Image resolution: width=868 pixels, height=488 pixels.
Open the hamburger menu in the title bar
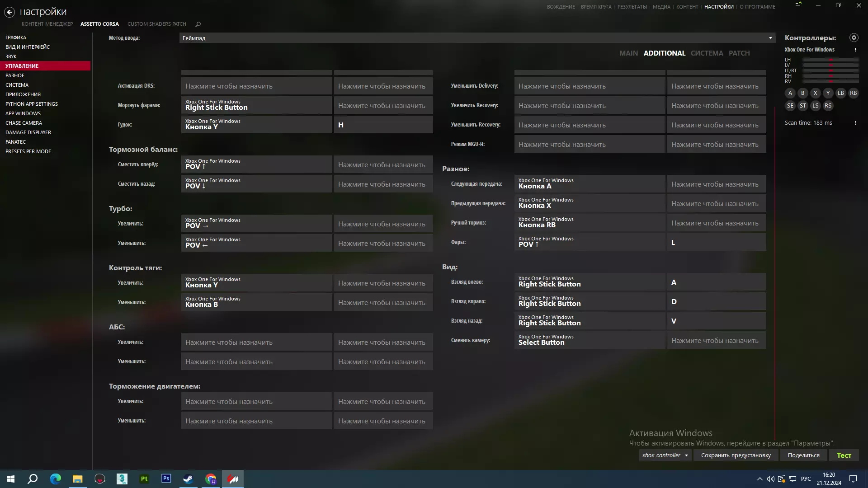click(x=798, y=5)
